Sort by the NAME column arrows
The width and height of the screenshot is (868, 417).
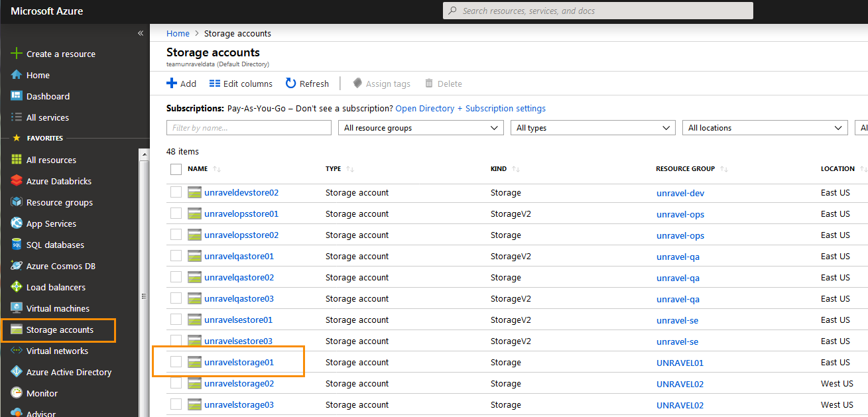(x=217, y=169)
